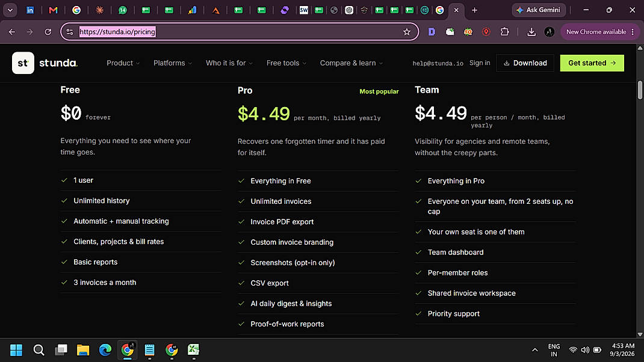The width and height of the screenshot is (644, 362).
Task: Switch to the Gmail browser tab
Action: point(53,10)
